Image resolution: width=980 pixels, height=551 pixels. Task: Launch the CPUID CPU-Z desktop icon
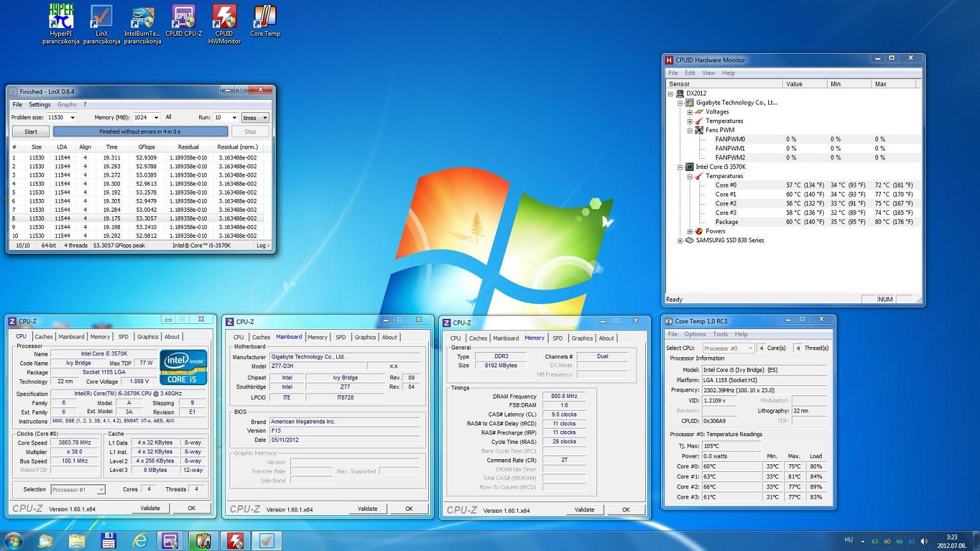point(184,21)
